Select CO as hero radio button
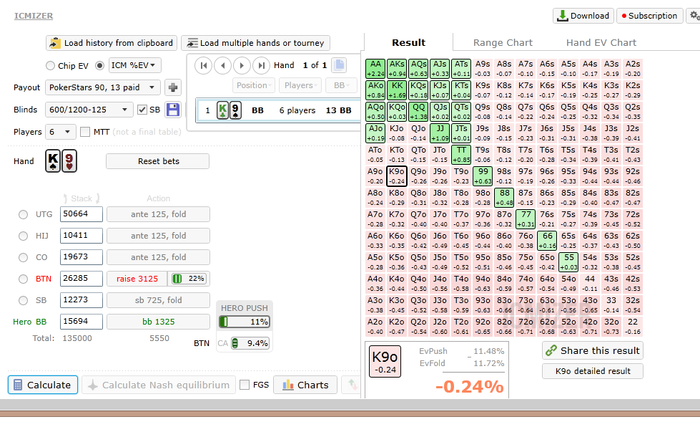Screen dimensions: 700x427 tap(23, 257)
